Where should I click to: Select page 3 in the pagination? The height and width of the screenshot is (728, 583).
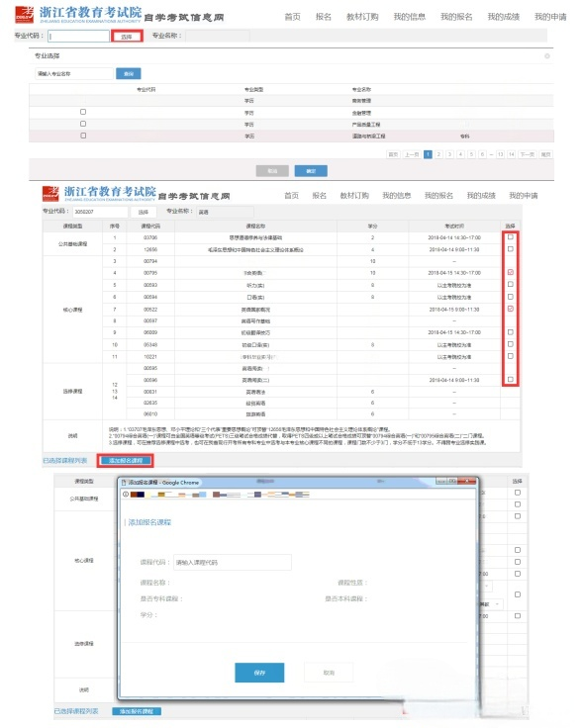[x=449, y=154]
